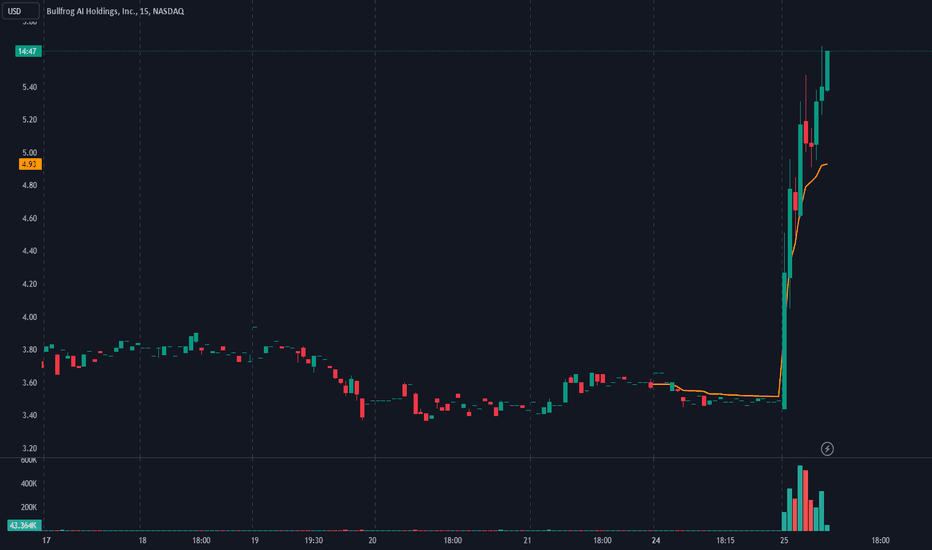Viewport: 932px width, 550px height.
Task: Click the green 14:47 countdown label
Action: point(28,51)
